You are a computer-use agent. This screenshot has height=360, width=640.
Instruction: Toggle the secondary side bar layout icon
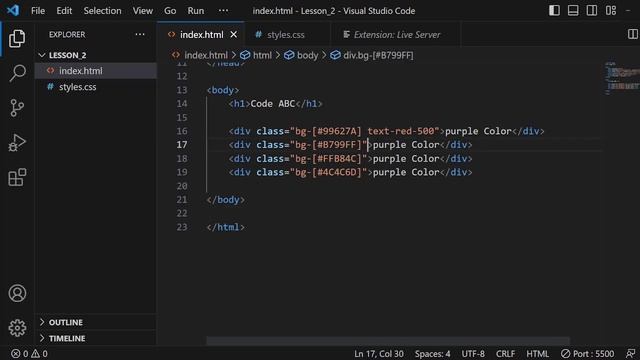(591, 11)
